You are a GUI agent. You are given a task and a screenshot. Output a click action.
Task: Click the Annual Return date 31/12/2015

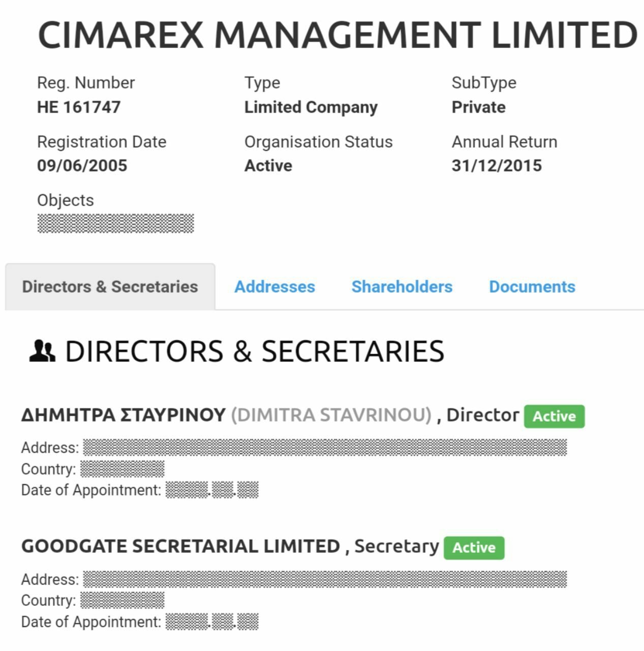(497, 166)
